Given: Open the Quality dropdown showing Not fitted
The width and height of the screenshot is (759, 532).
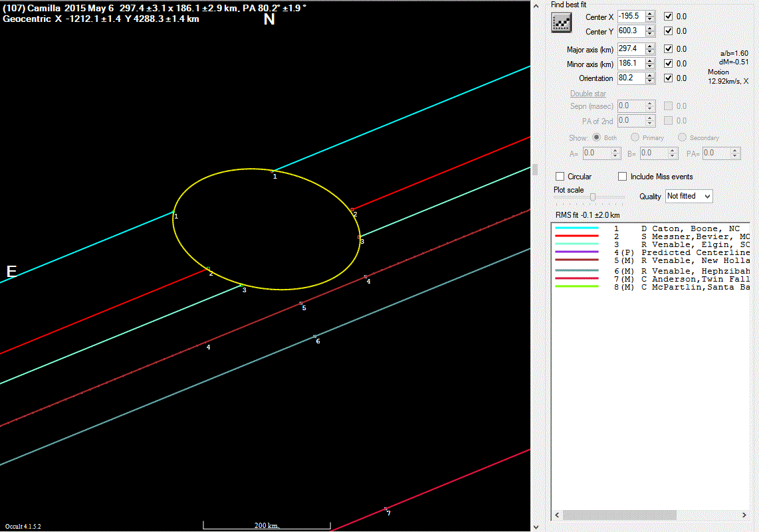Looking at the screenshot, I should click(689, 196).
